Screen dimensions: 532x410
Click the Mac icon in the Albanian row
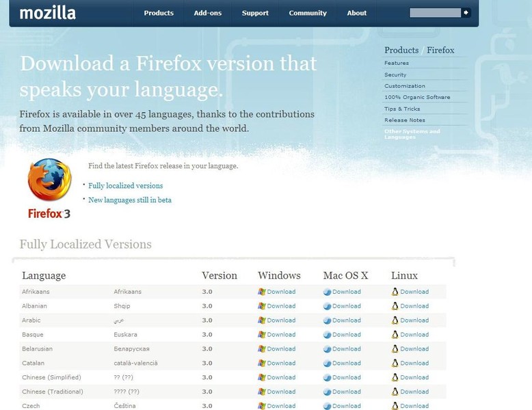tap(327, 306)
